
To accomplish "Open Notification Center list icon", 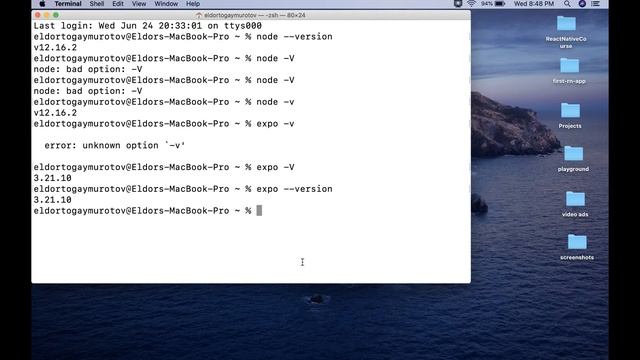I will [596, 4].
